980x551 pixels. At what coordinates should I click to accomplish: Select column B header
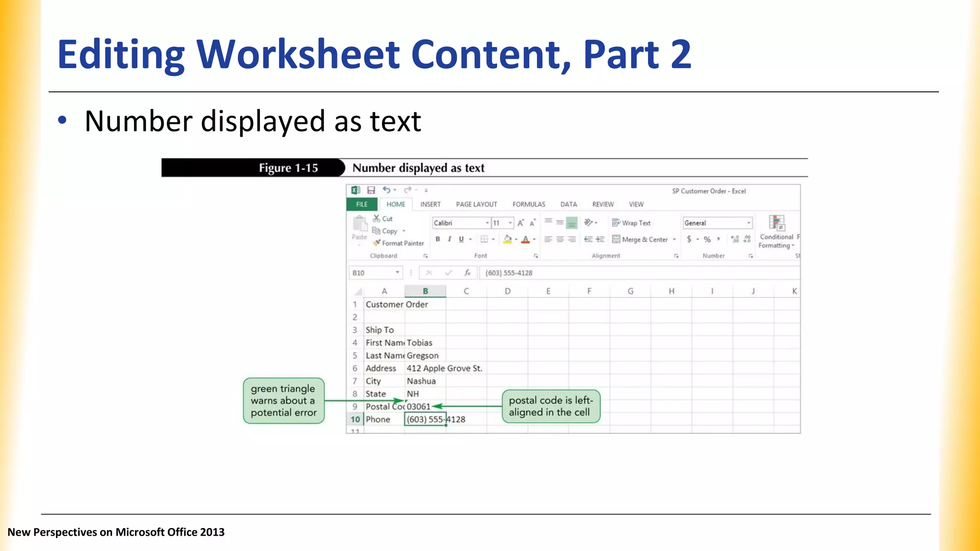coord(425,291)
